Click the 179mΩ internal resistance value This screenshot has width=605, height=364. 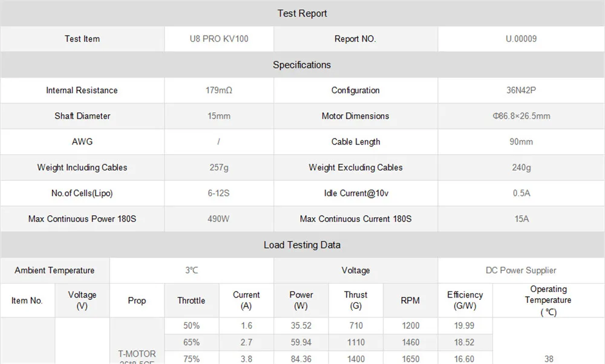tap(219, 90)
